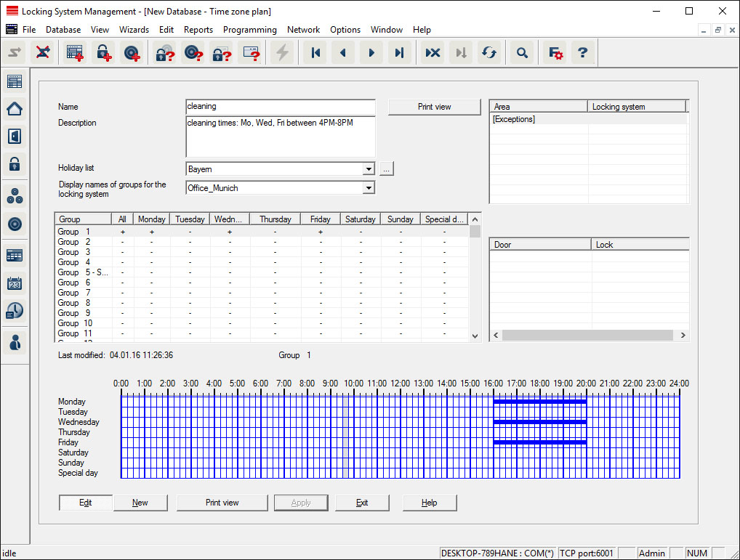Click Print view button next to Name

pos(434,107)
